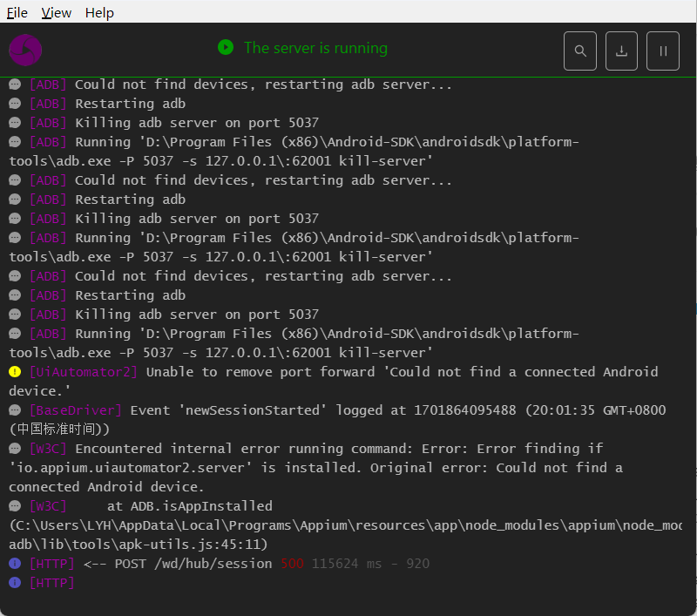The height and width of the screenshot is (616, 697).
Task: Click "'io.appium.uiautomator2.server' is installed" text
Action: pos(185,468)
